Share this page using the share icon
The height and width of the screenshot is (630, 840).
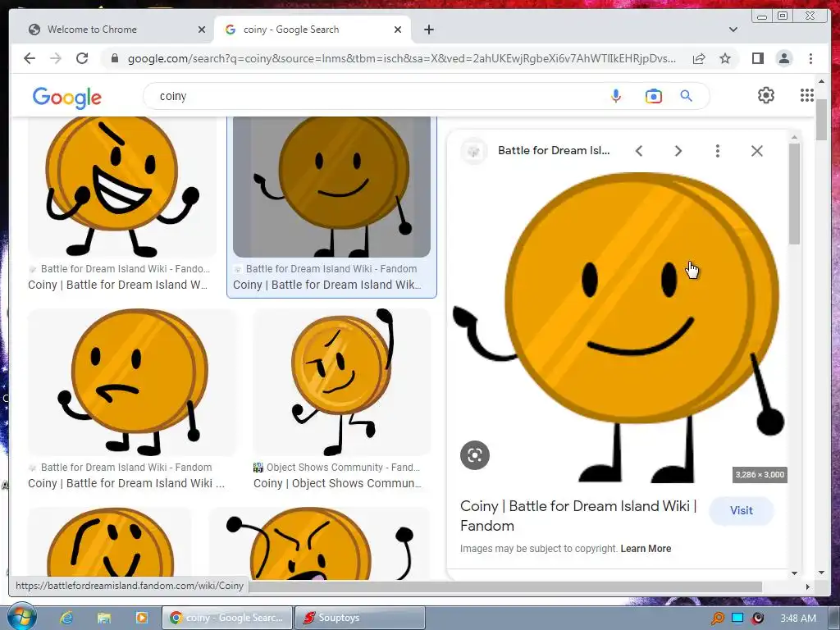pos(699,58)
